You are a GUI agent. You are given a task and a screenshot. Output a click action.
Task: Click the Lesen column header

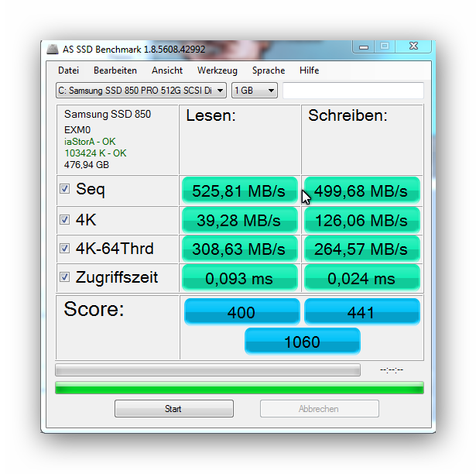coord(211,115)
